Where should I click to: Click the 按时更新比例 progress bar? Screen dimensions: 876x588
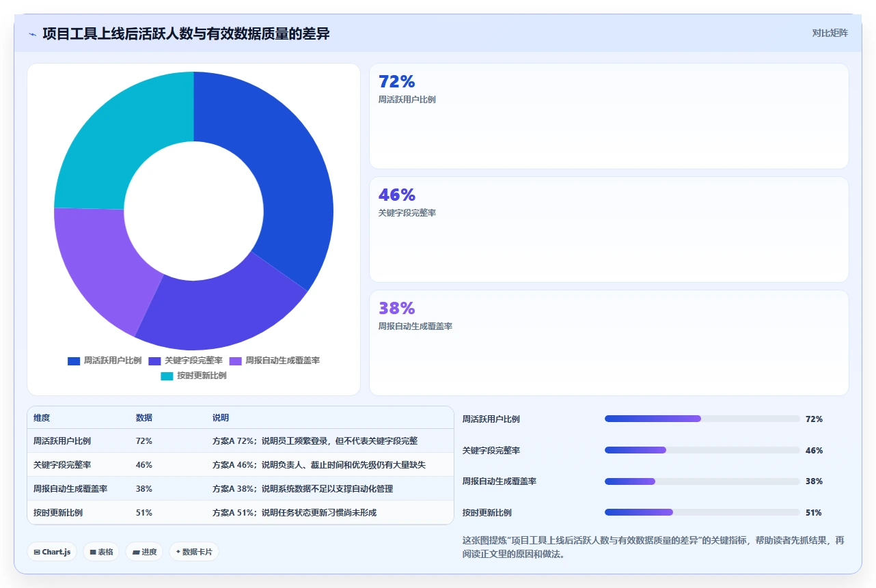702,512
